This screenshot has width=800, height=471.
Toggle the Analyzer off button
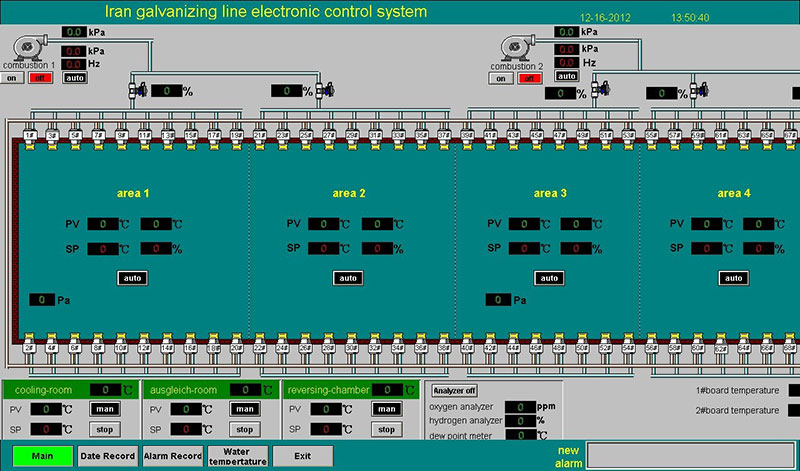click(x=454, y=390)
